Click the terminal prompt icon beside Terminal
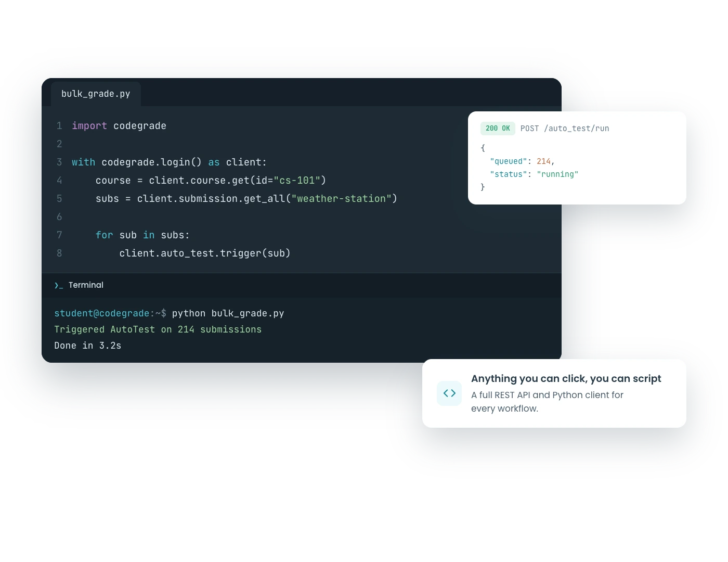This screenshot has height=562, width=728. pyautogui.click(x=59, y=285)
